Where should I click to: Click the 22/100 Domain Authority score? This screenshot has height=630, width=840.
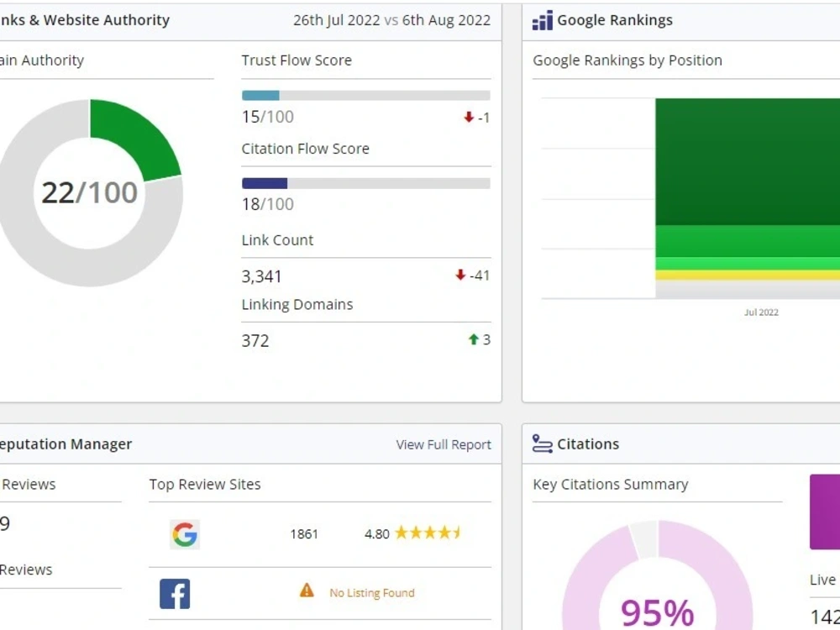pos(90,192)
